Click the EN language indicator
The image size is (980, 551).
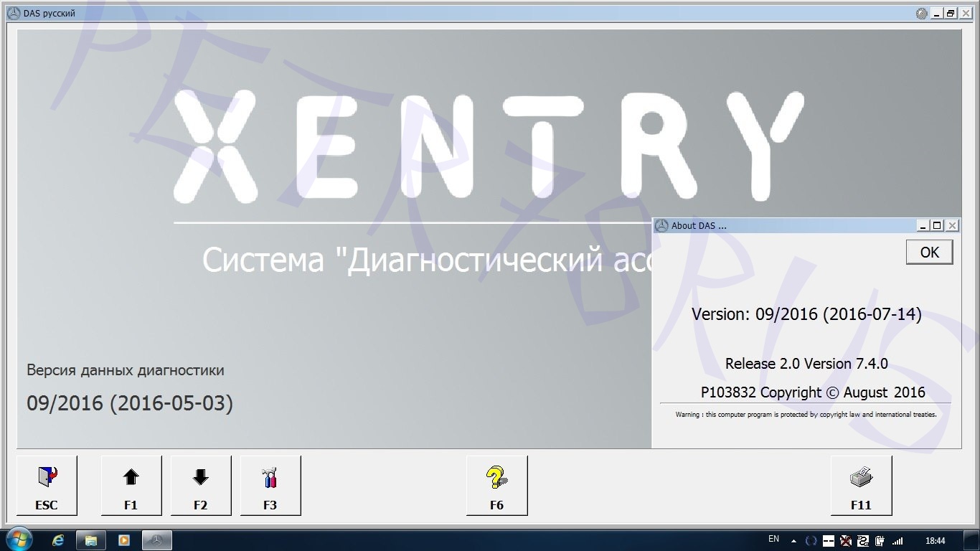pyautogui.click(x=773, y=539)
